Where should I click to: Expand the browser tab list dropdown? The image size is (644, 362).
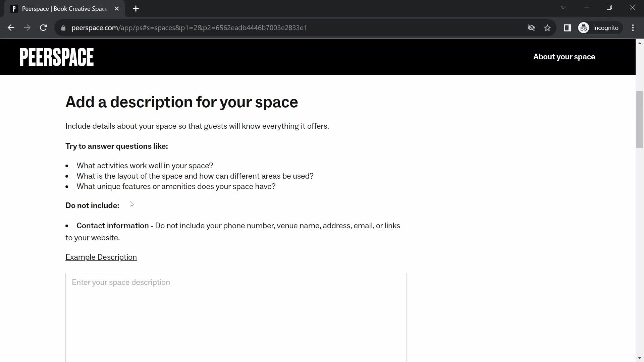coord(563,7)
